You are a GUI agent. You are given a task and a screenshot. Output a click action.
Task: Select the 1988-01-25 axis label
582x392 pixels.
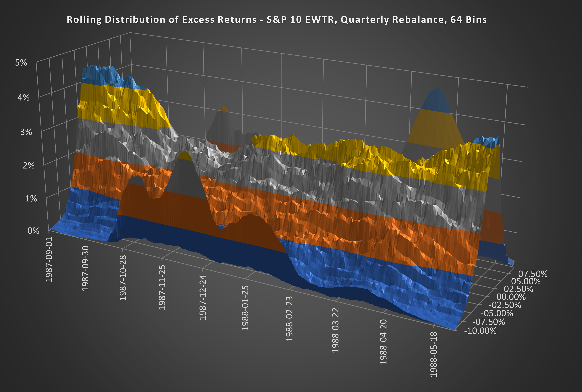click(245, 308)
